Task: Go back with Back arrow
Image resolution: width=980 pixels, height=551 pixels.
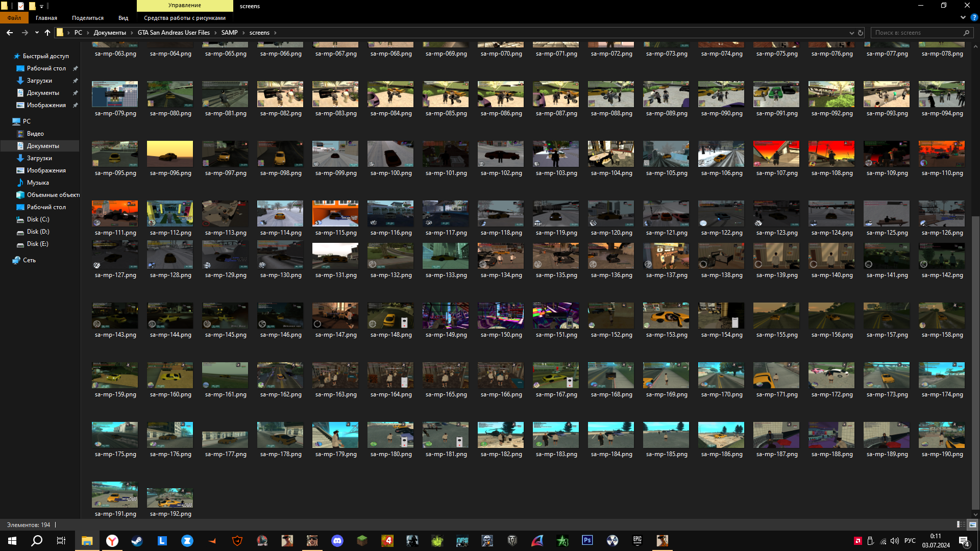Action: pyautogui.click(x=10, y=33)
